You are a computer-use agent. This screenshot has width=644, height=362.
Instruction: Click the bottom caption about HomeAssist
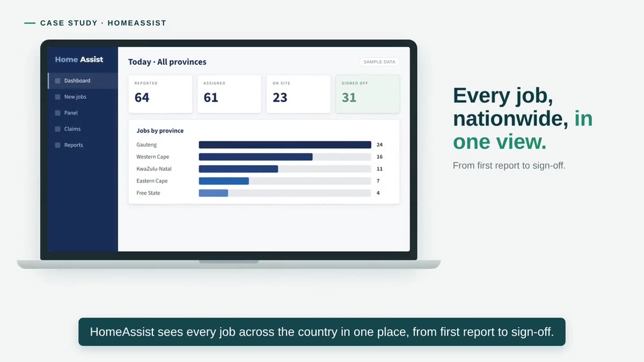tap(322, 332)
